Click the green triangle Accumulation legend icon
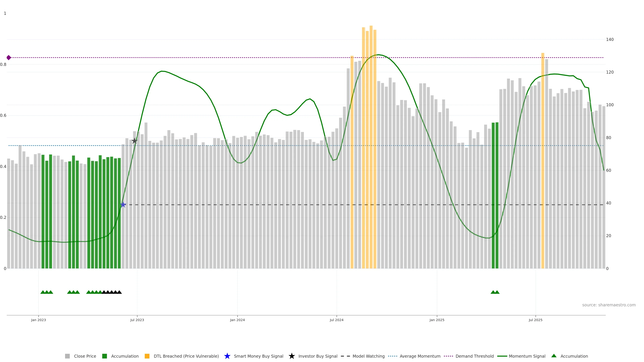Image resolution: width=644 pixels, height=362 pixels. coord(554,356)
